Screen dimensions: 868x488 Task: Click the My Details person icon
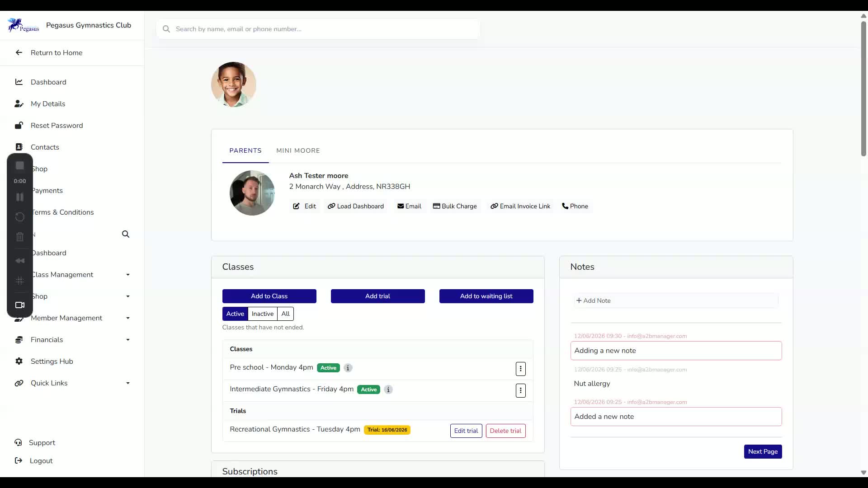click(19, 103)
